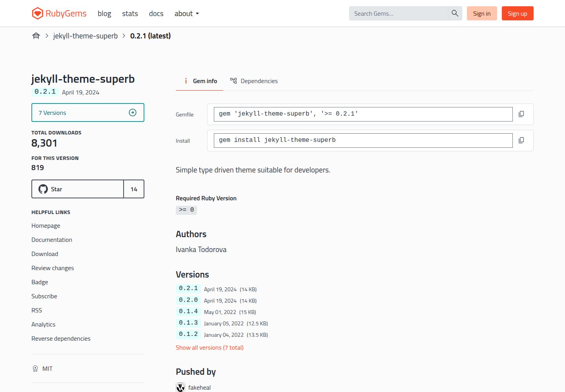
Task: Select the Gem info tab
Action: point(200,81)
